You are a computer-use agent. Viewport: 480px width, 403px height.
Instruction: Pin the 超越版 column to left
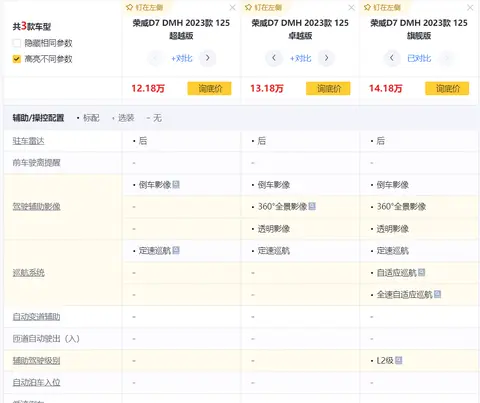[x=144, y=7]
